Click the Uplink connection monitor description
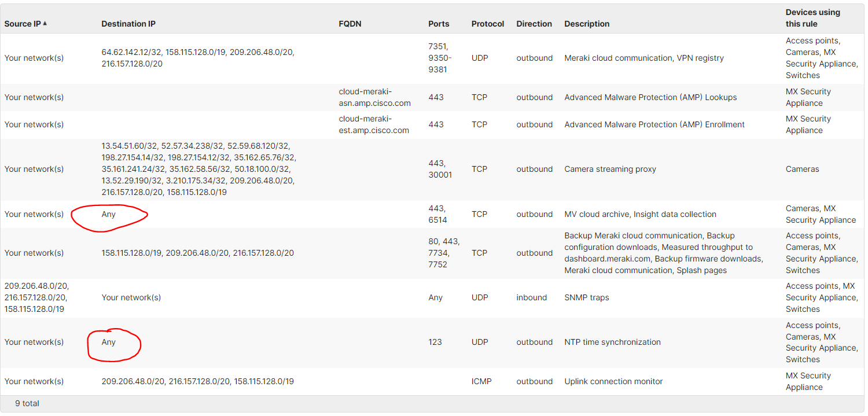 click(613, 381)
